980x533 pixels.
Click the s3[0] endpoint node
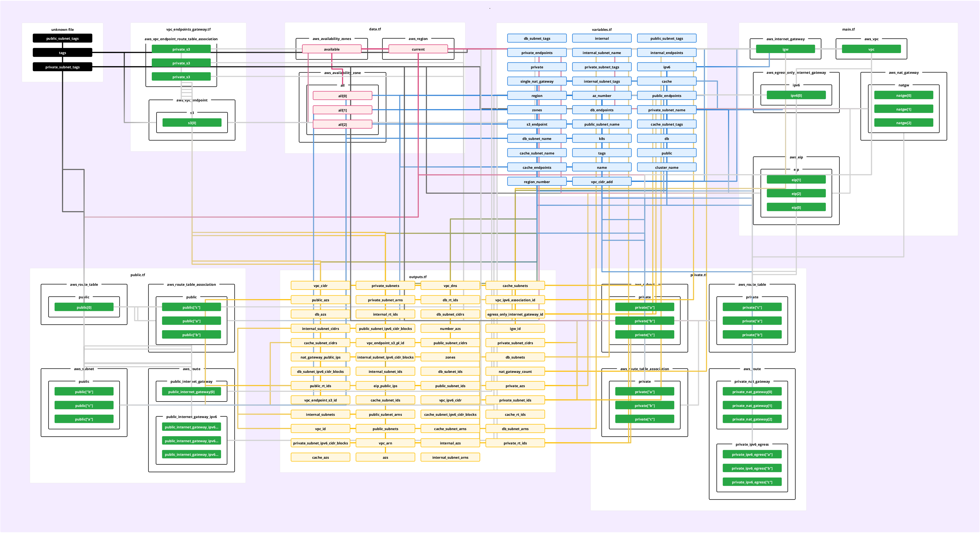point(192,123)
